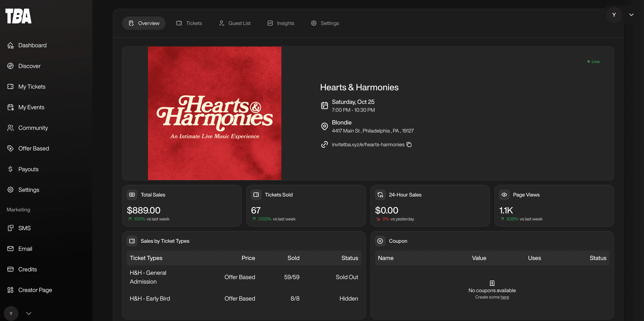Expand the sidebar profile chevron
This screenshot has height=321, width=644.
[29, 313]
